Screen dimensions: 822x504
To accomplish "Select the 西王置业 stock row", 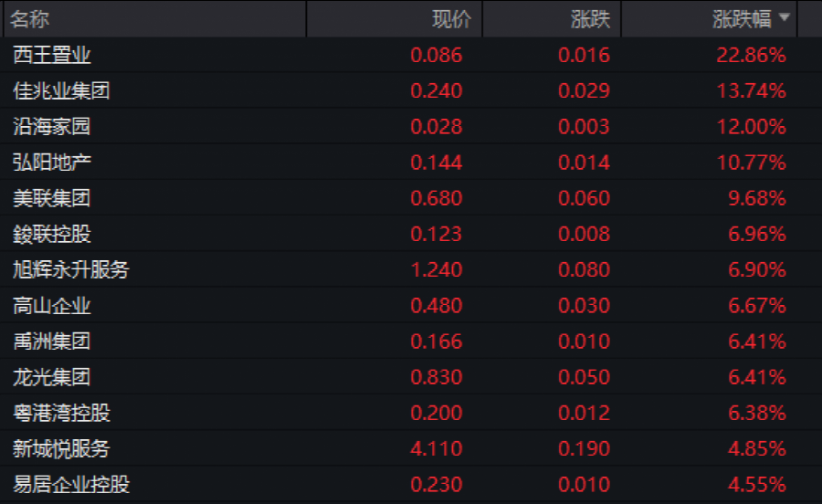I will pos(411,55).
